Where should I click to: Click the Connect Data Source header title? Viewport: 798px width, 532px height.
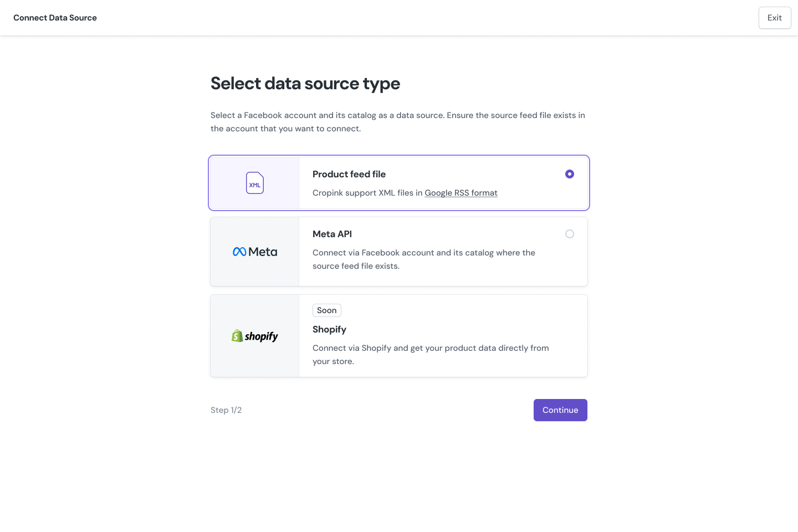click(55, 18)
